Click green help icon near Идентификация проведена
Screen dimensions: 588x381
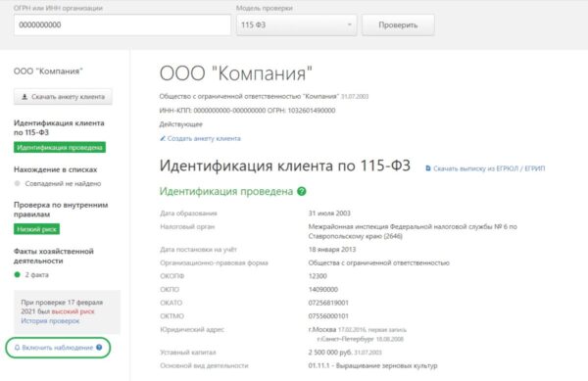[x=302, y=191]
